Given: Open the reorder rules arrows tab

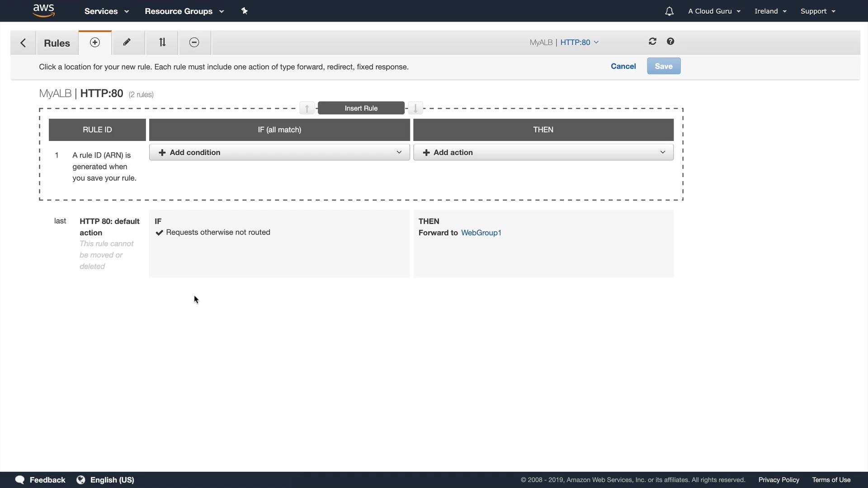Looking at the screenshot, I should [162, 42].
